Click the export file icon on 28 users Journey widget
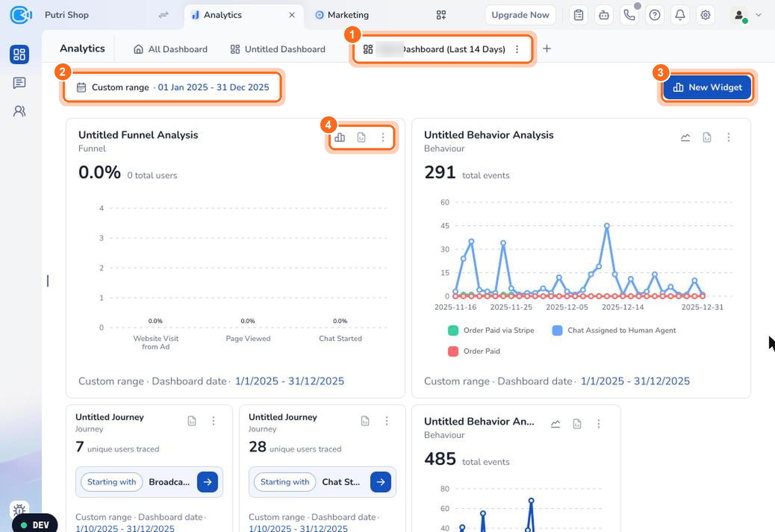This screenshot has height=532, width=775. point(365,421)
